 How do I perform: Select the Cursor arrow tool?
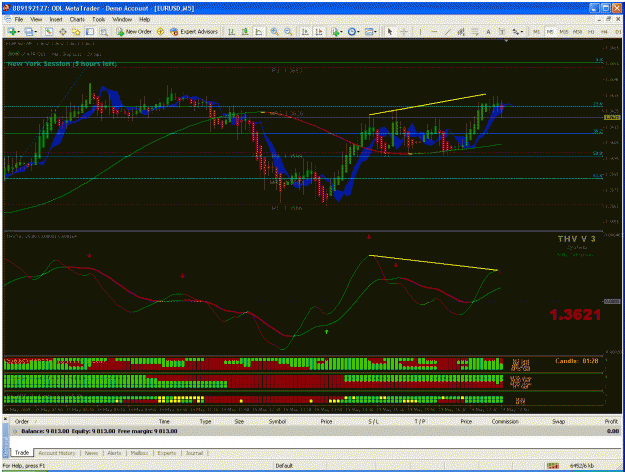coord(390,31)
